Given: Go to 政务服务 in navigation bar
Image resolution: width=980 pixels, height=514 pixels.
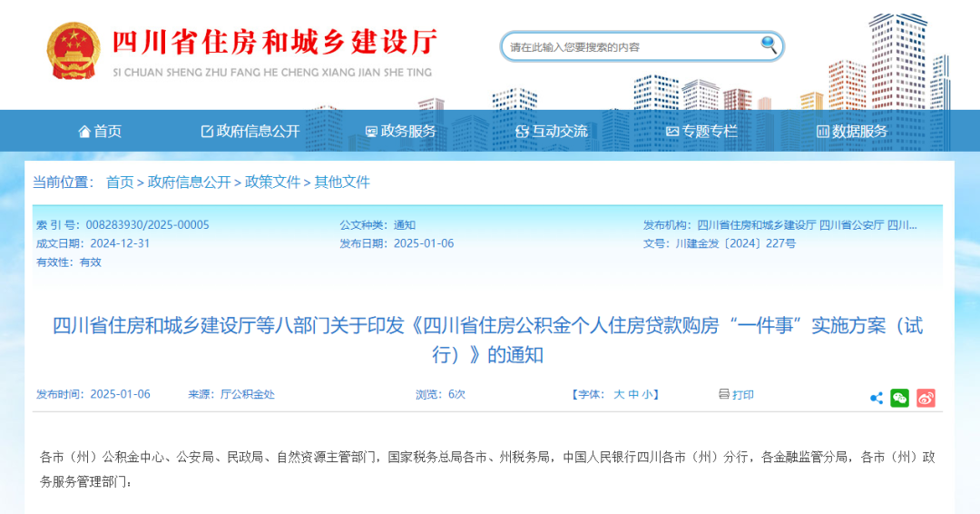Looking at the screenshot, I should coord(400,132).
